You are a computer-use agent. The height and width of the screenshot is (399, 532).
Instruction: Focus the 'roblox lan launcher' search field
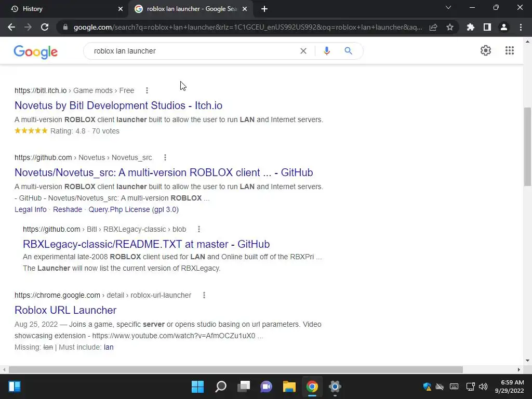coord(193,51)
